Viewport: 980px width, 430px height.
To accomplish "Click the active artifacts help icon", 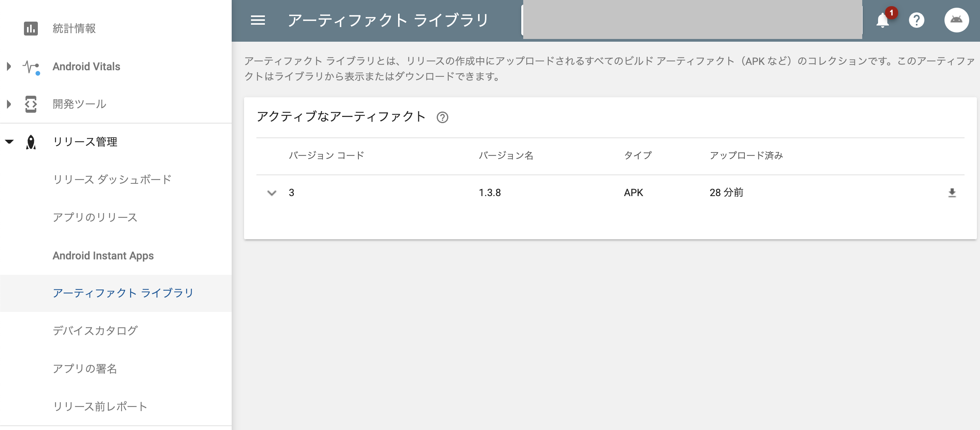I will (x=442, y=117).
